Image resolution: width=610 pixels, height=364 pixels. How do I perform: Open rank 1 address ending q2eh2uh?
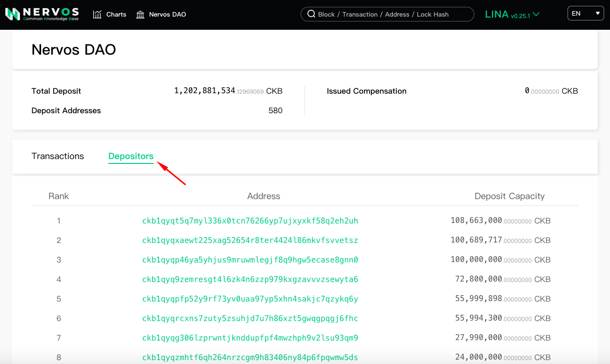pyautogui.click(x=250, y=221)
